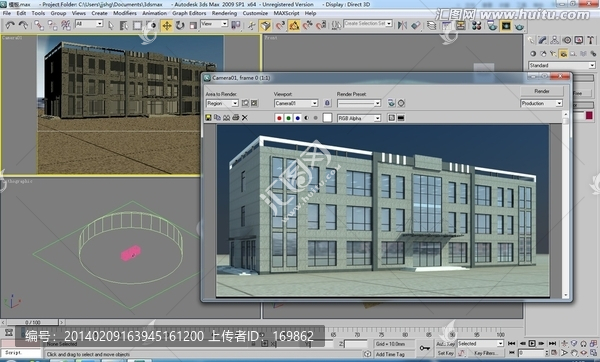Click the white color swatch in render window
Screen dimensions: 600x362
327,118
